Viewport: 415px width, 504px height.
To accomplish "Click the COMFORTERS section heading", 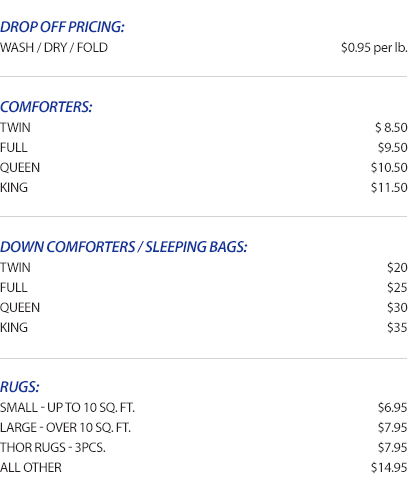I will tap(46, 107).
